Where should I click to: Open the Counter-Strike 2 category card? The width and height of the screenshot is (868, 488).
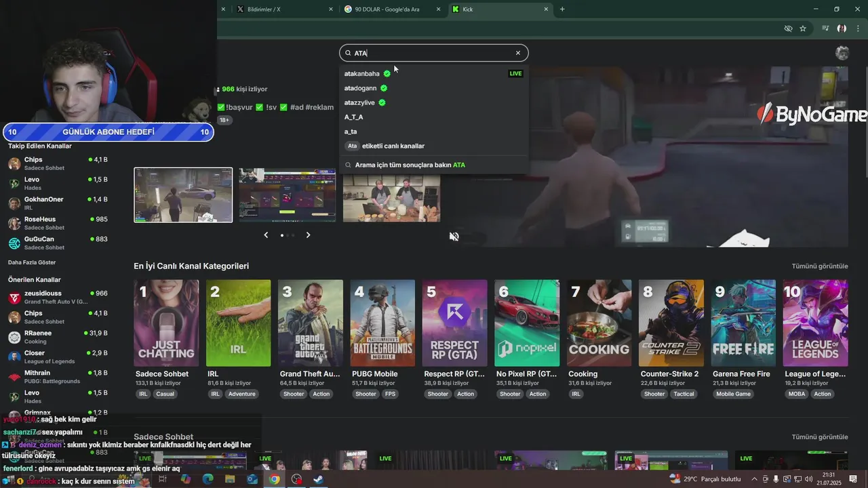click(671, 323)
